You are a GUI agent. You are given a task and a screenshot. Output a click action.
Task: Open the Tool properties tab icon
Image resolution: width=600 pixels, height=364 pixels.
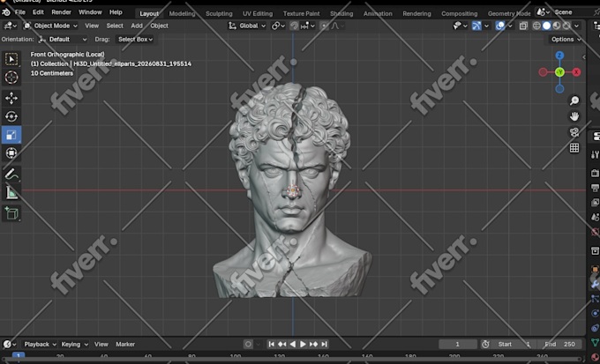click(x=595, y=154)
